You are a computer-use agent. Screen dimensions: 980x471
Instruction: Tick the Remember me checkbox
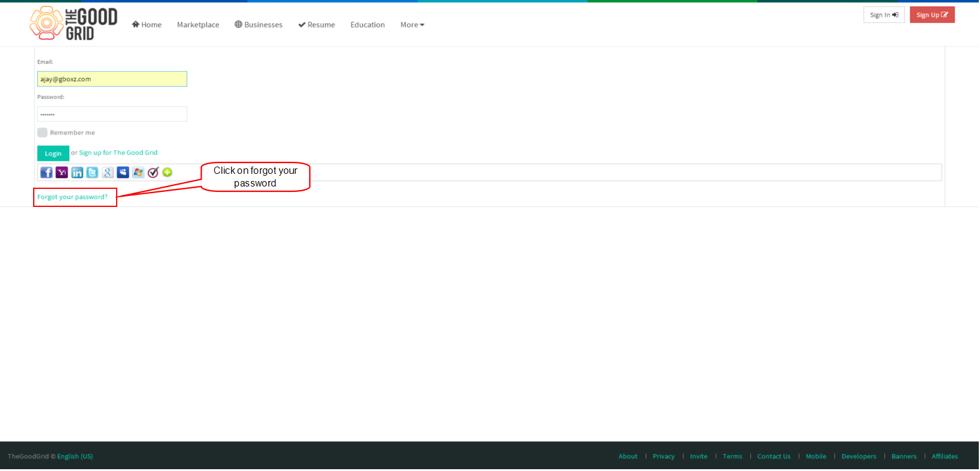tap(42, 132)
